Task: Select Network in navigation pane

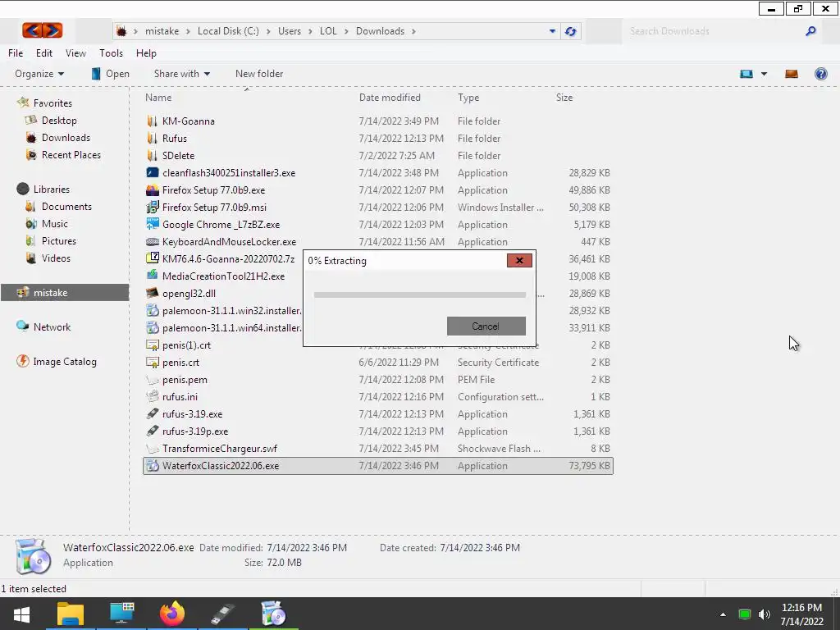Action: (x=52, y=326)
